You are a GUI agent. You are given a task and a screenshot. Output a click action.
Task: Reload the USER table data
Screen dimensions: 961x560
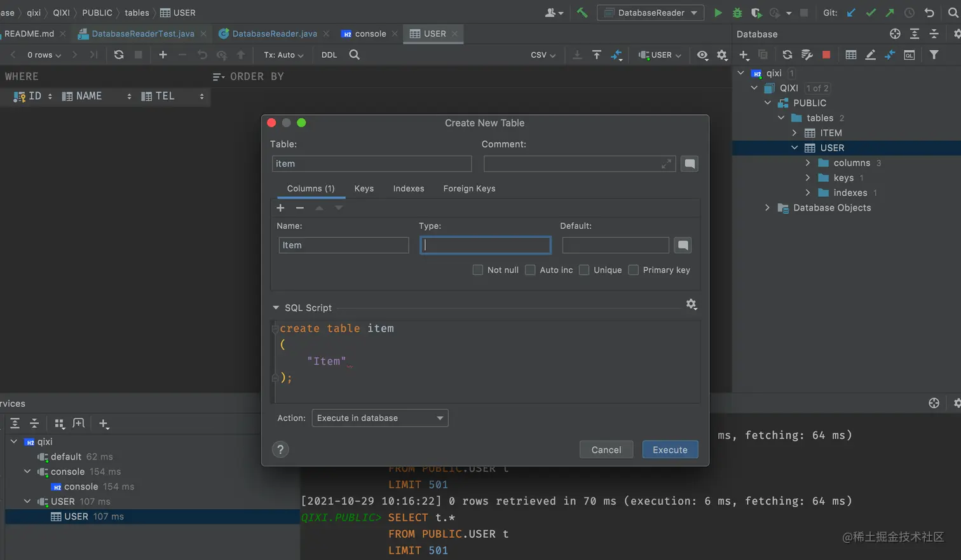119,55
